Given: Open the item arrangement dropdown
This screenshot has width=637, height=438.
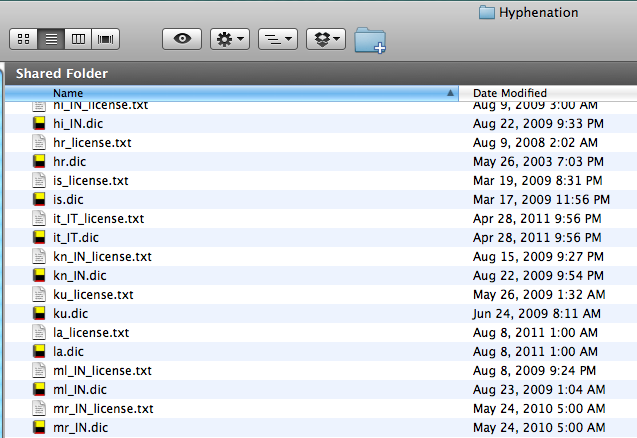Looking at the screenshot, I should coord(277,39).
